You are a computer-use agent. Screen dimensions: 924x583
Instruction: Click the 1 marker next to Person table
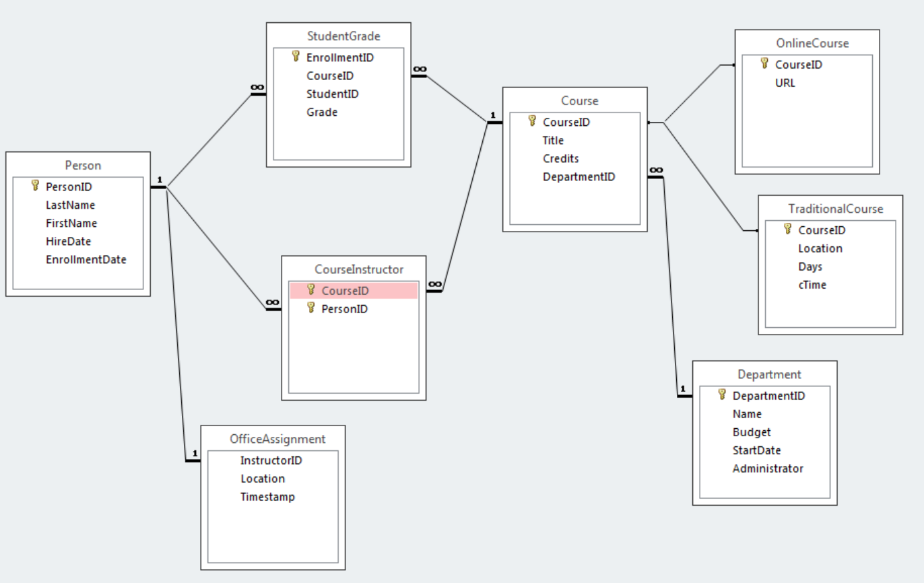click(x=158, y=180)
